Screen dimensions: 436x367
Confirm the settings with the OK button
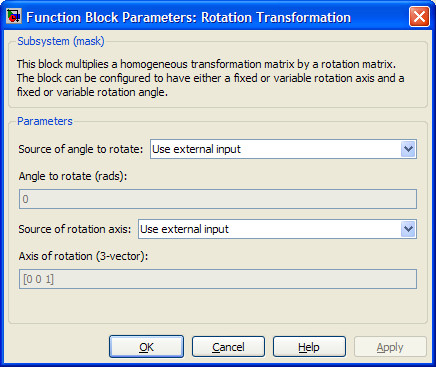146,347
